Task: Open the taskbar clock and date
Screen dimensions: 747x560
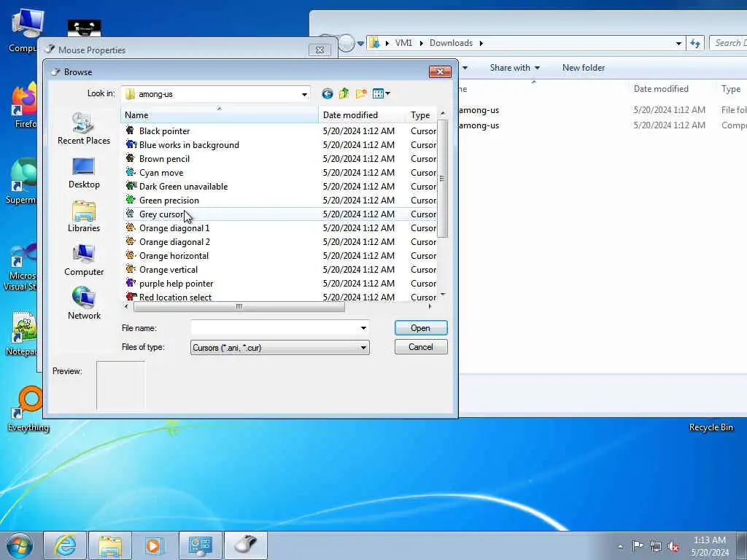Action: click(x=709, y=546)
